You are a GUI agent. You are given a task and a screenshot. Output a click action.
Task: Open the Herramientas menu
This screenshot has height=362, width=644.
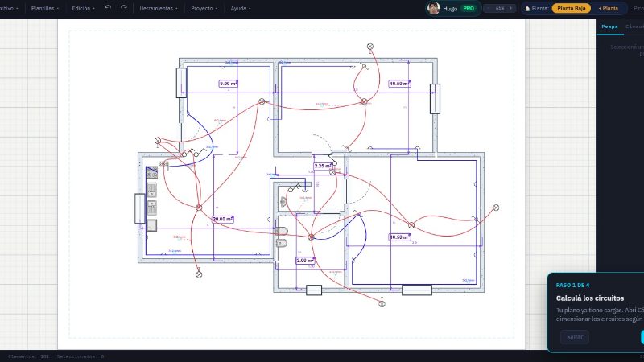click(x=159, y=8)
